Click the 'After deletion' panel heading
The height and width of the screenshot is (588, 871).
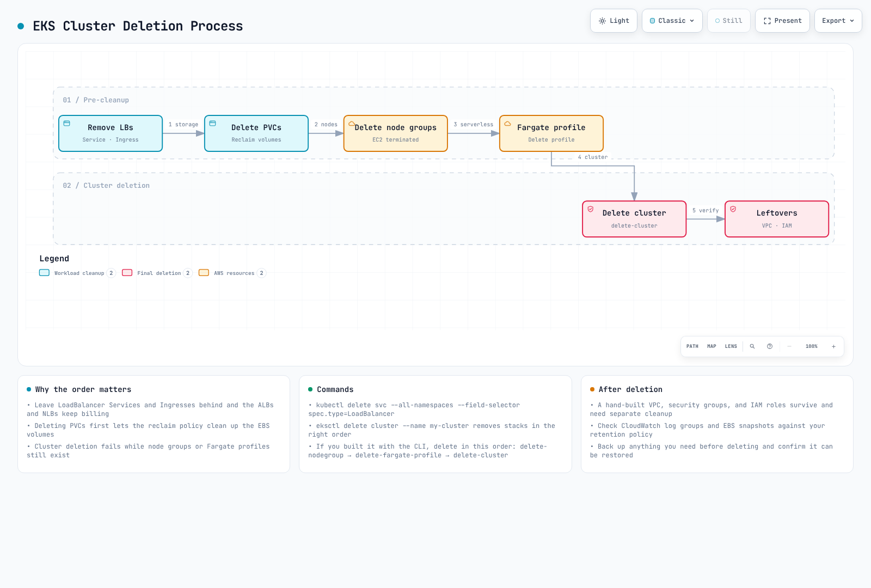[x=630, y=389]
